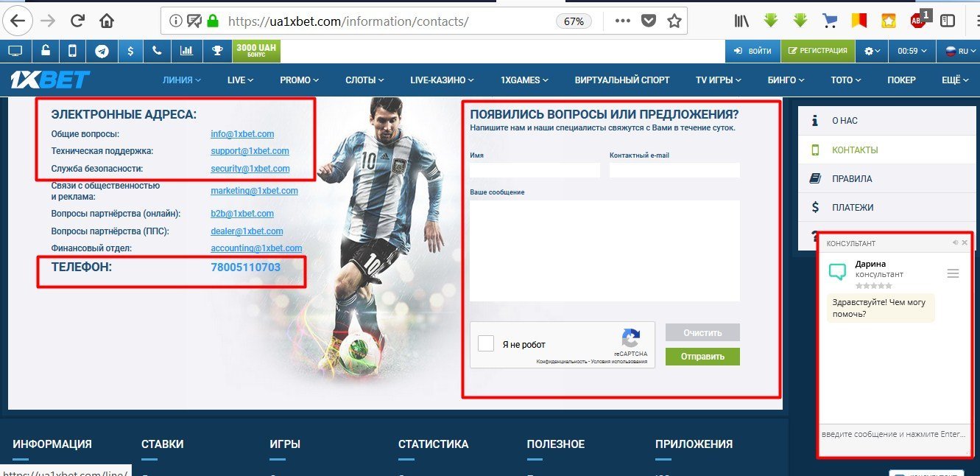Image resolution: width=980 pixels, height=476 pixels.
Task: Click the accounting@1xbet.com email link
Action: point(256,248)
